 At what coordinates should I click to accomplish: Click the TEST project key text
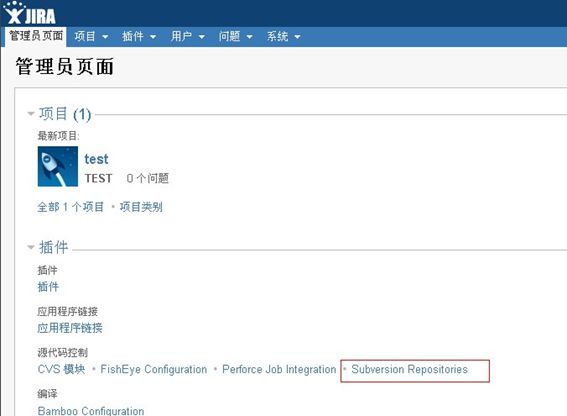[98, 178]
